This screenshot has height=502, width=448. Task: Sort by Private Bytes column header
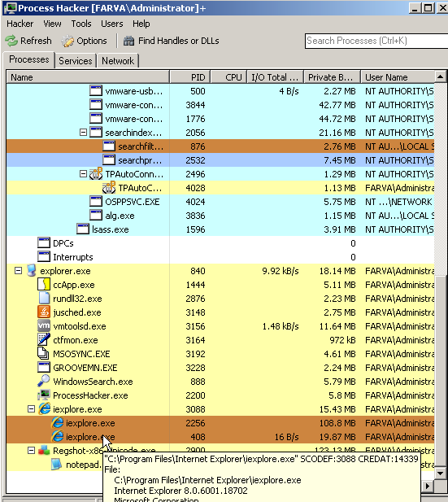(x=332, y=77)
